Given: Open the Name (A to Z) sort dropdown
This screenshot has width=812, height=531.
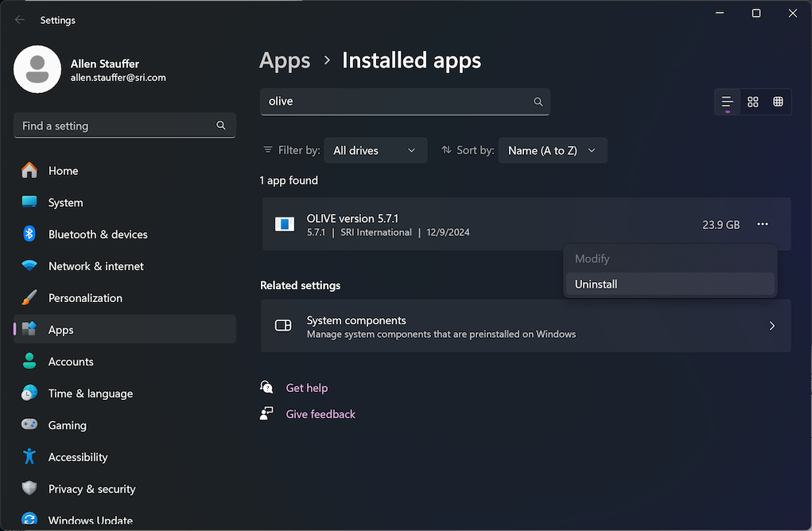Looking at the screenshot, I should [x=552, y=150].
